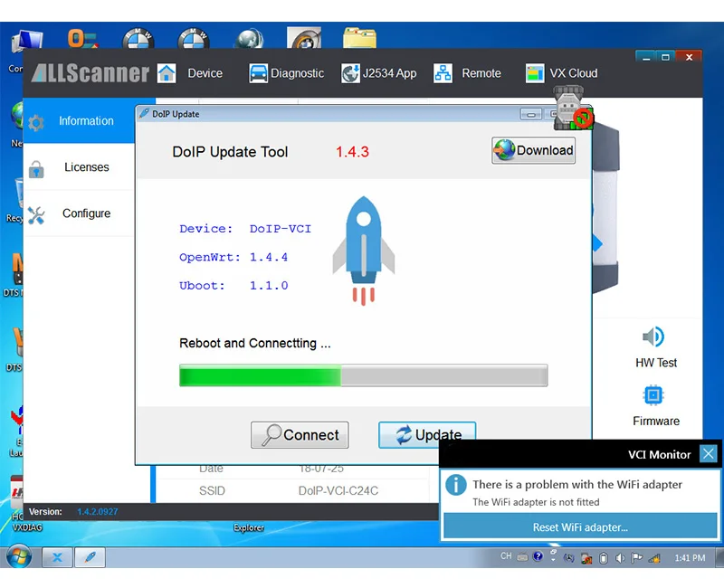Click the red 1.4.3 version text

point(352,152)
